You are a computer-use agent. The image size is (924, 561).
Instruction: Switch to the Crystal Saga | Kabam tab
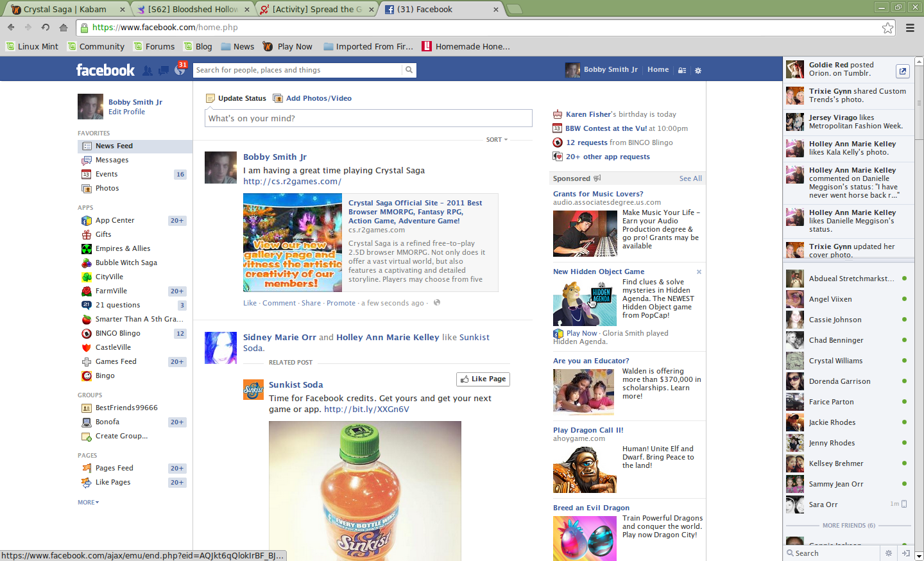[65, 9]
